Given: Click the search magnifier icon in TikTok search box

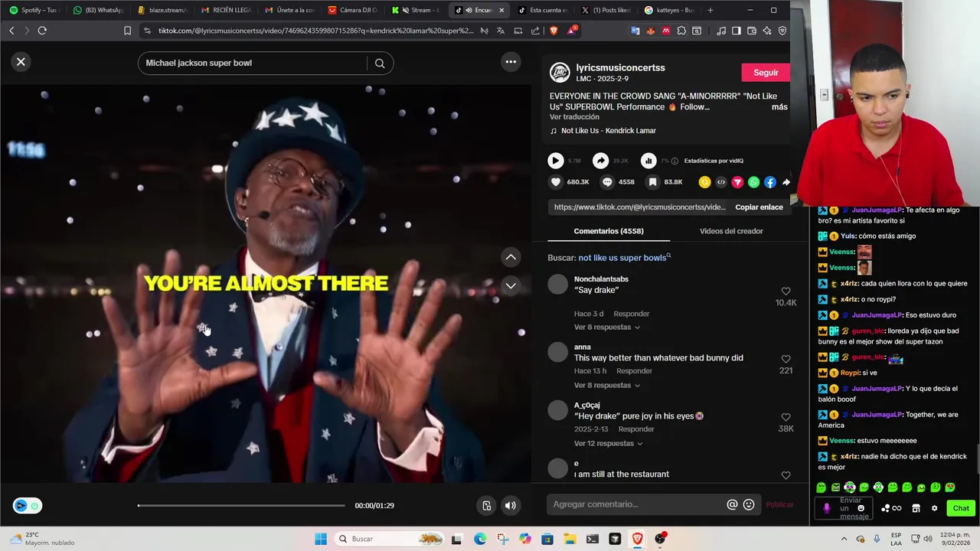Looking at the screenshot, I should point(380,64).
